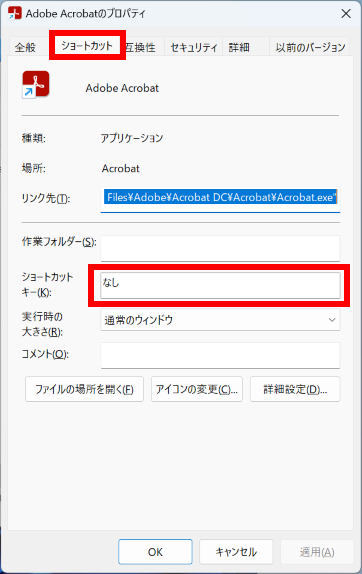Click the キャンセル button
This screenshot has width=362, height=574.
click(236, 552)
